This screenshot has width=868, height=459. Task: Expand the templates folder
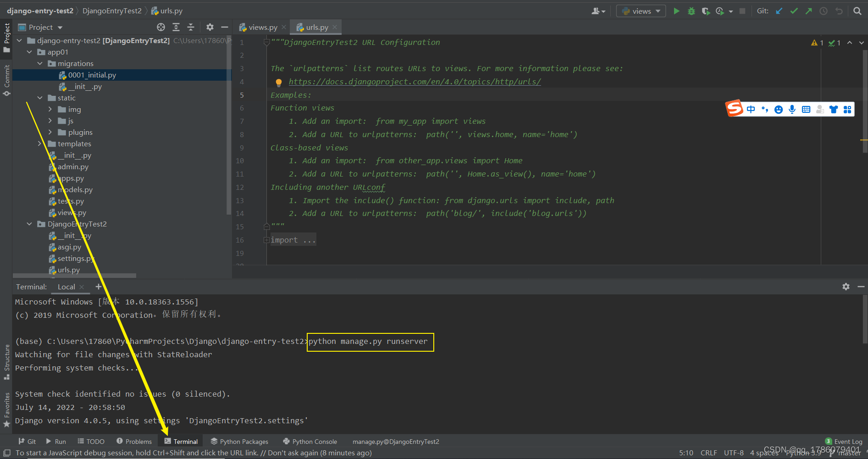pyautogui.click(x=40, y=144)
